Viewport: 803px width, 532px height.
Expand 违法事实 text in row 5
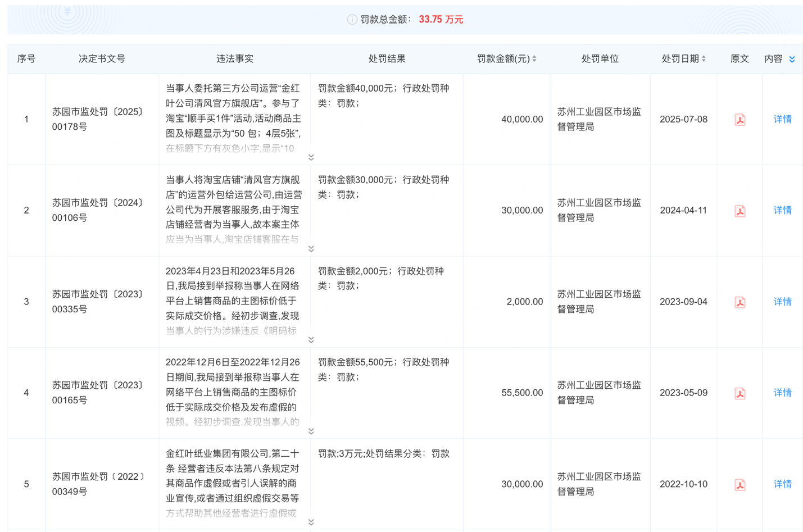tap(311, 522)
